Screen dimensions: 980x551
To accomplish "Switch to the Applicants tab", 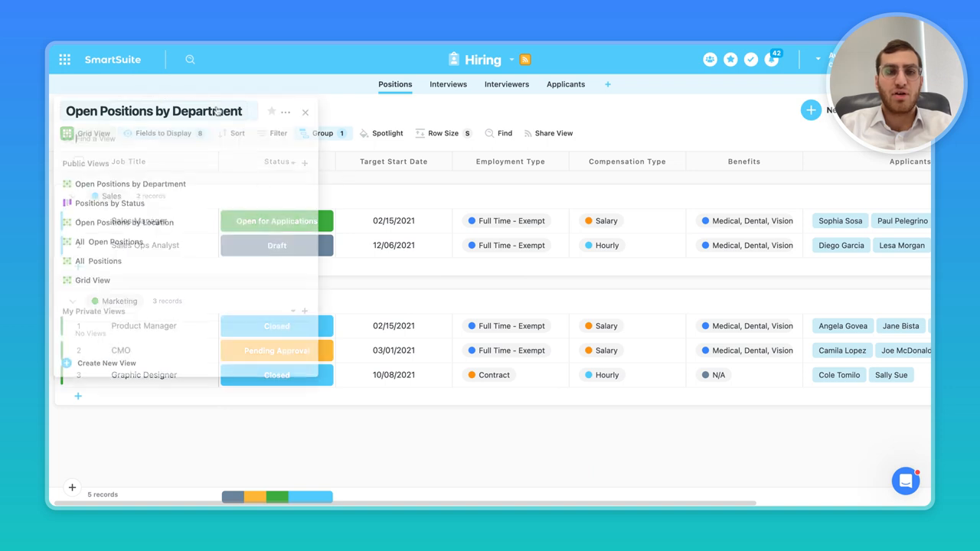I will pyautogui.click(x=566, y=84).
